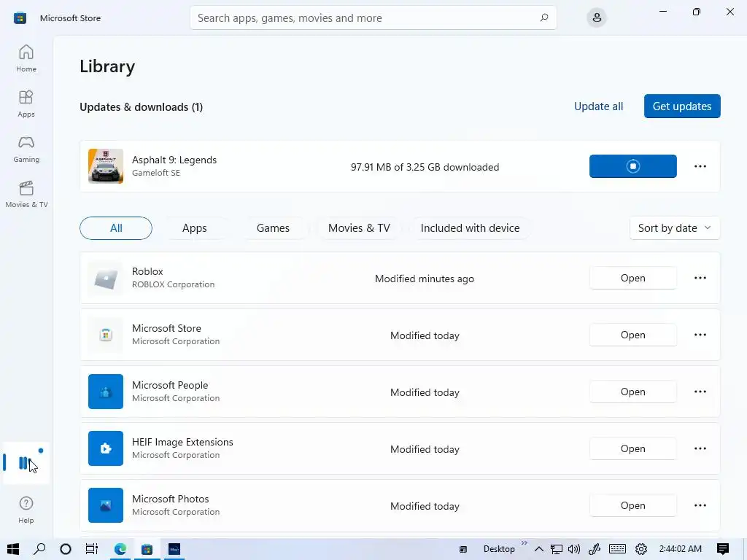Select the All filter tab
Image resolution: width=747 pixels, height=560 pixels.
click(116, 228)
